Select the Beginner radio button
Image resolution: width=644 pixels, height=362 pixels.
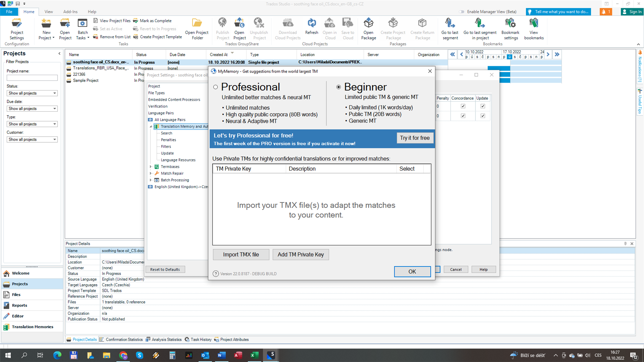338,87
